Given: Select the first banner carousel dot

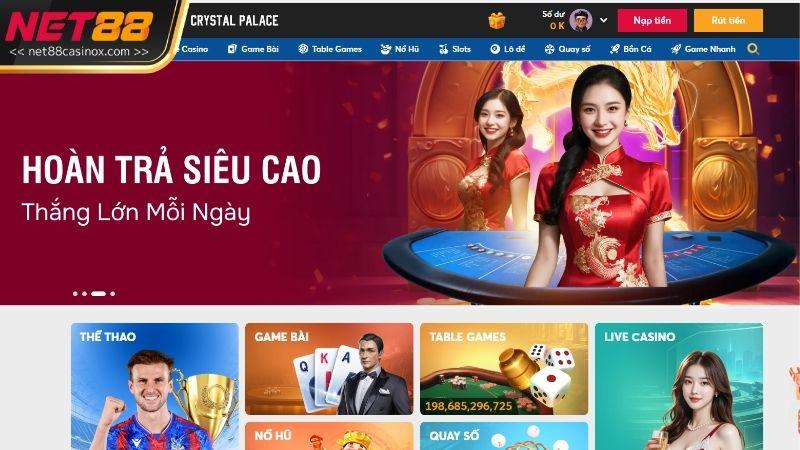Looking at the screenshot, I should (76, 294).
